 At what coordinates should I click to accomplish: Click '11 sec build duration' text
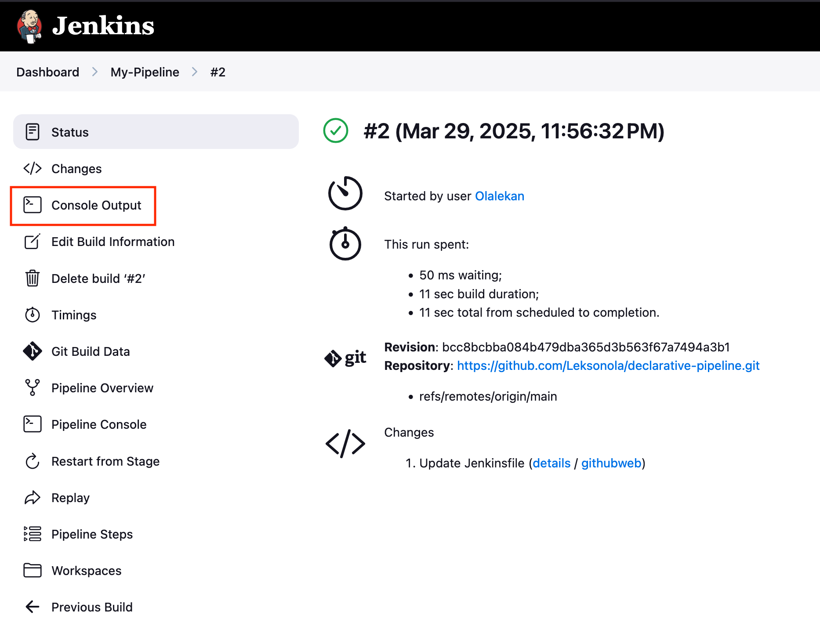479,293
